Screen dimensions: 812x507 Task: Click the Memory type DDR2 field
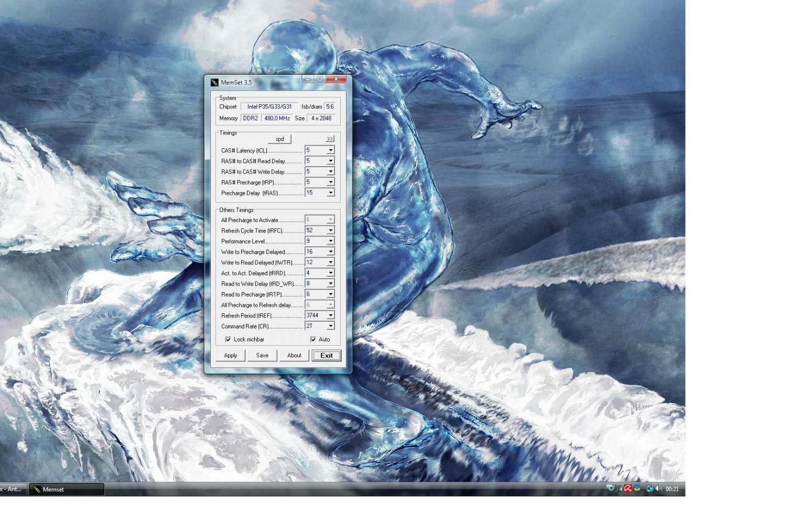coord(250,118)
